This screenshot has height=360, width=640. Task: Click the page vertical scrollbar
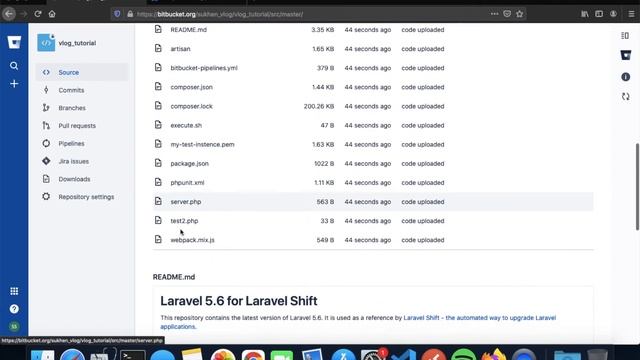click(637, 187)
